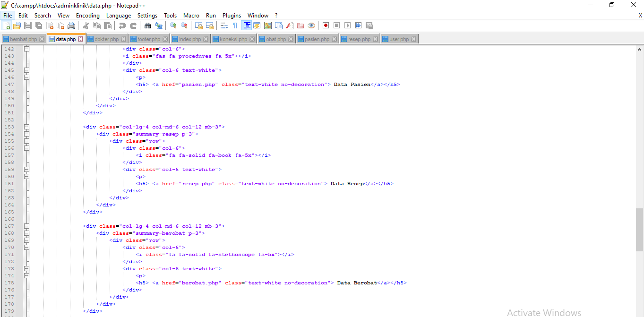Play back the recorded macro button
The height and width of the screenshot is (317, 644).
pyautogui.click(x=347, y=26)
